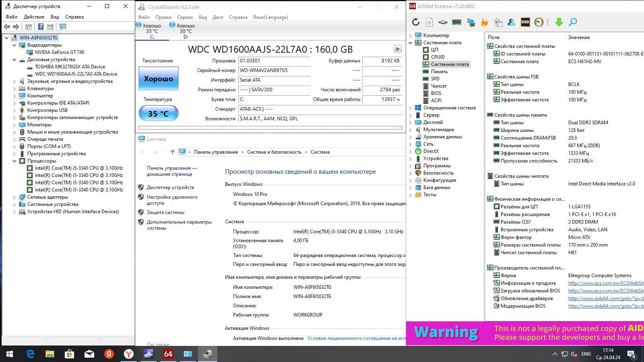Show or hide console tree in Device Manager
644x362 pixels.
[x=29, y=27]
